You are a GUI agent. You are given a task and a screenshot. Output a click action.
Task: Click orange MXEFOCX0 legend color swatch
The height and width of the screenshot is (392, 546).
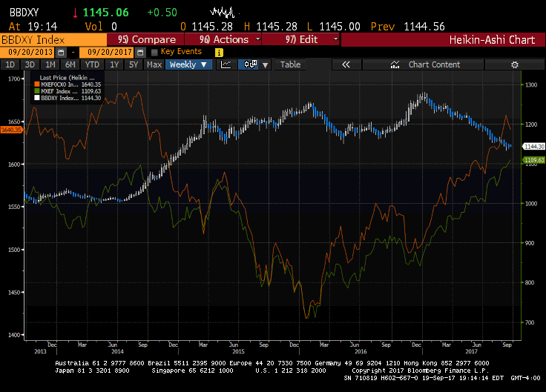[37, 84]
